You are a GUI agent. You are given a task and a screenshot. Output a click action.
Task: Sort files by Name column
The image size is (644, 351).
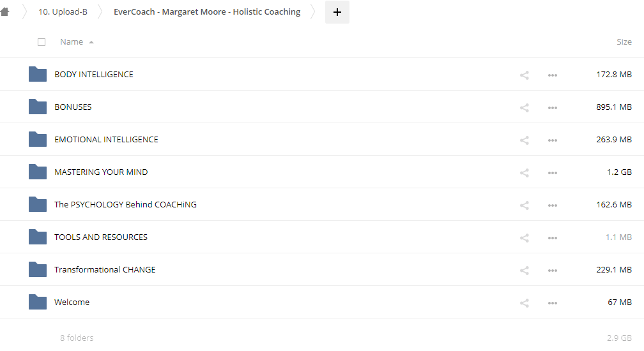coord(72,42)
